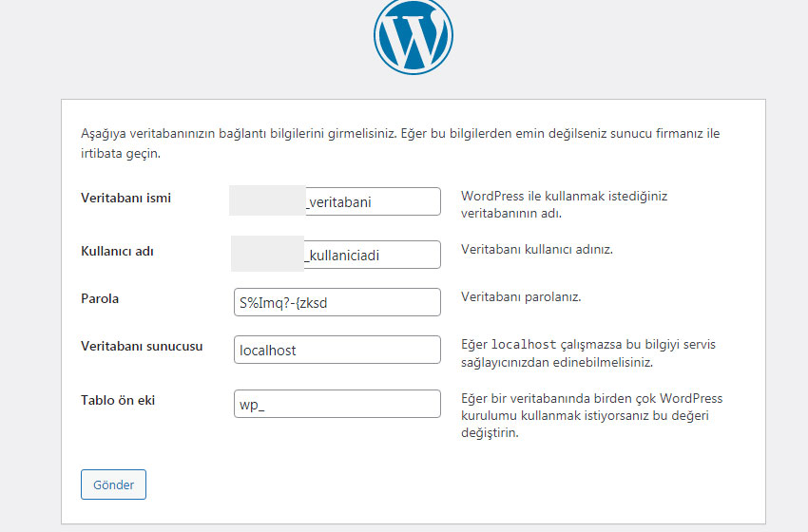Click the 'Eğer bir veritabanında birden çok' description

pos(591,415)
